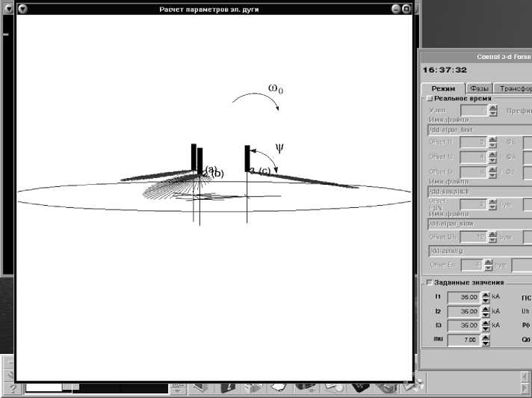Viewport: 532px width, 398px height.
Task: Raise the I3 current with the up arrow
Action: [x=486, y=323]
